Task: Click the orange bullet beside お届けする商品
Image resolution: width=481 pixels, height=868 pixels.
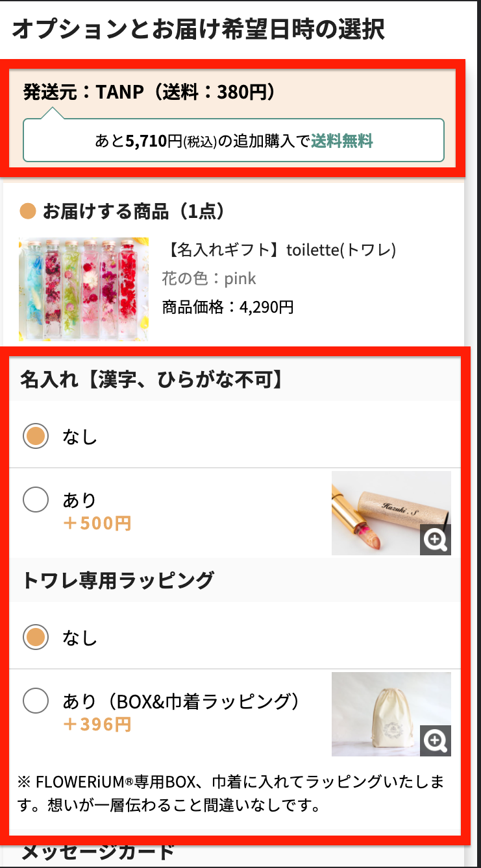Action: (x=28, y=211)
